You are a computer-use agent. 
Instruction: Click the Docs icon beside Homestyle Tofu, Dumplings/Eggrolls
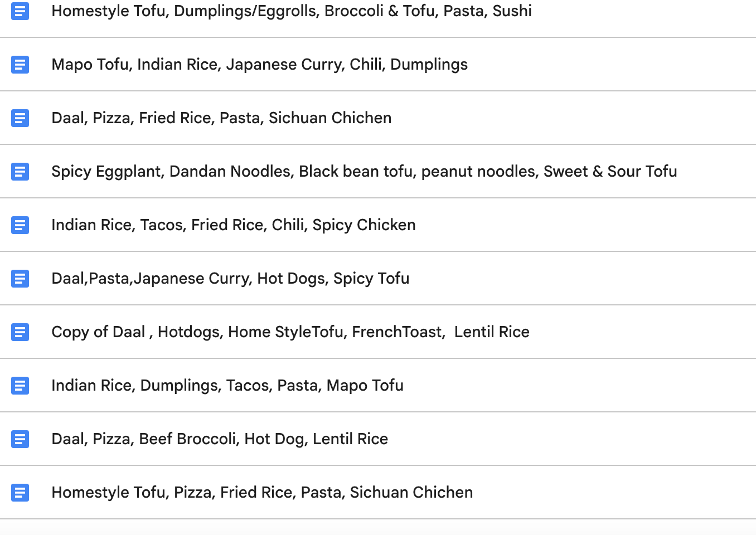coord(20,11)
